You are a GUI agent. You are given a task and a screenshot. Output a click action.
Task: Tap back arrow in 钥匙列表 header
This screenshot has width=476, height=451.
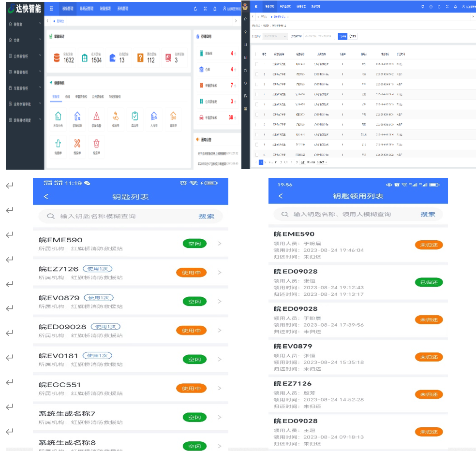tap(46, 197)
